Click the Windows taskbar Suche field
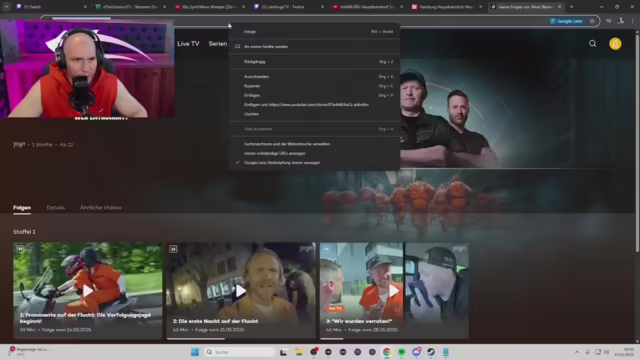The width and height of the screenshot is (640, 360). [x=240, y=352]
